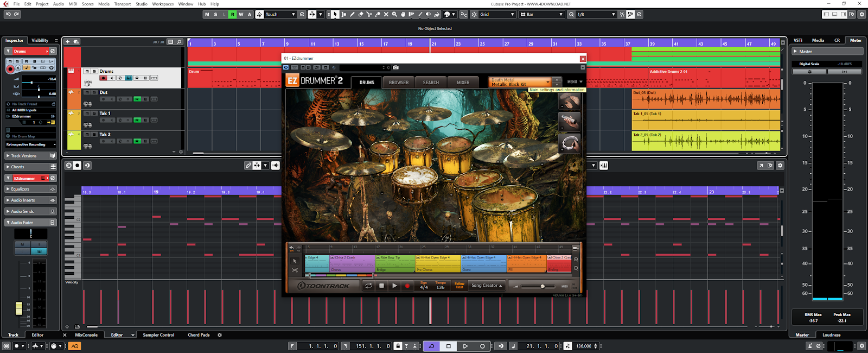Screen dimensions: 868x353
Task: Switch to the EZdrummer MIXER tab
Action: [463, 83]
